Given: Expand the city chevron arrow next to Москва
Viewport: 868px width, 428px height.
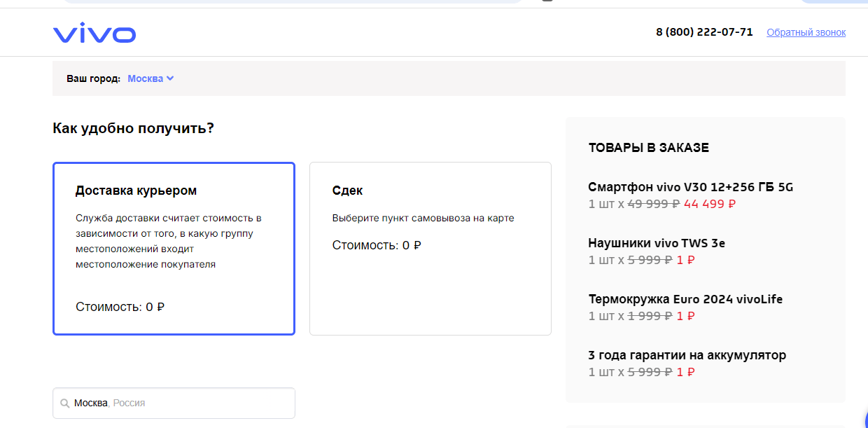Looking at the screenshot, I should 170,78.
